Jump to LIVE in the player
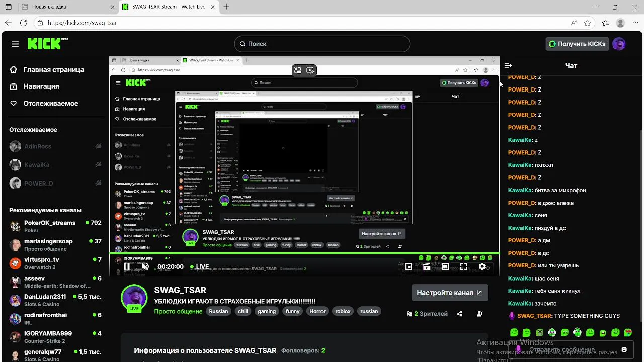The image size is (644, 362). [x=200, y=267]
